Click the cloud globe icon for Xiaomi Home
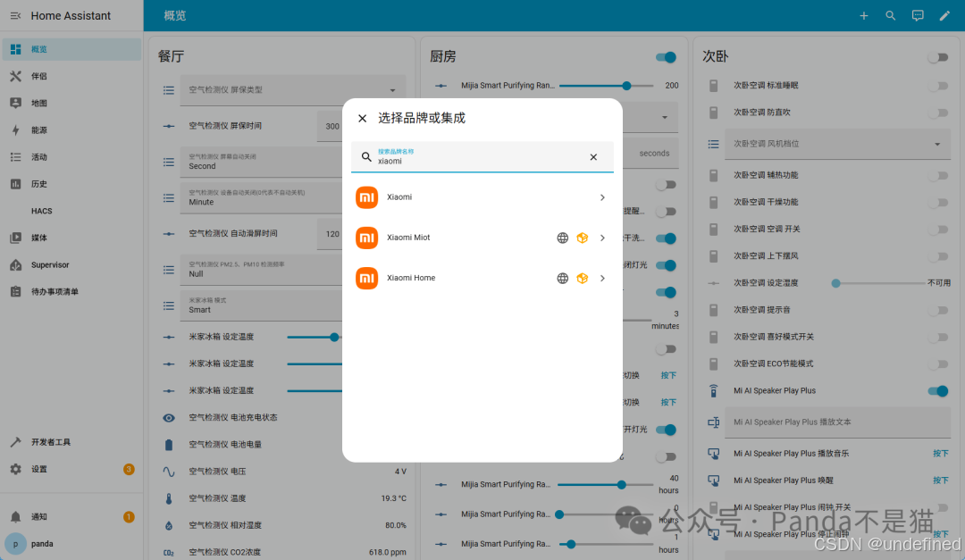This screenshot has height=560, width=965. point(563,278)
